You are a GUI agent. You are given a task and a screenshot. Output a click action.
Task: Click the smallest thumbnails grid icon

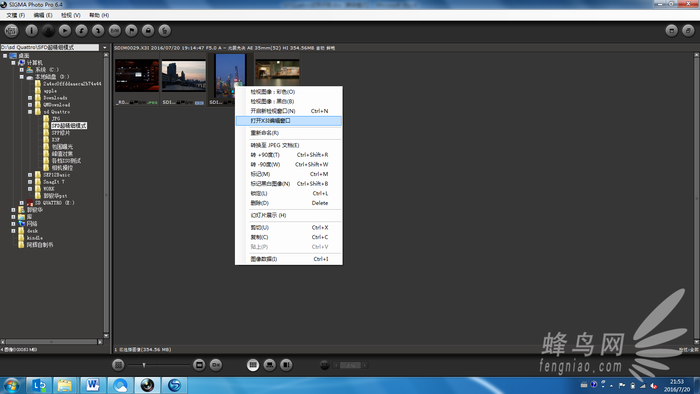[x=118, y=365]
